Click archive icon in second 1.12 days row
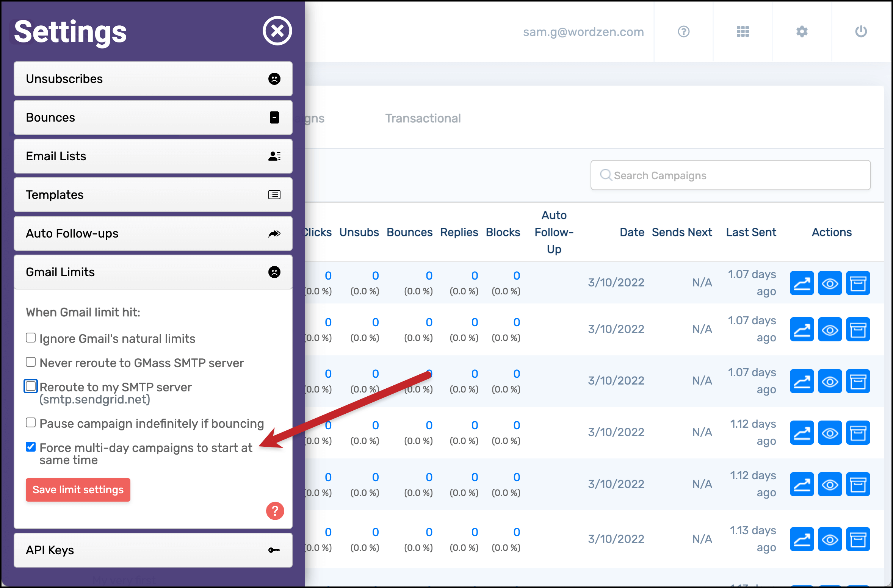 (x=858, y=484)
